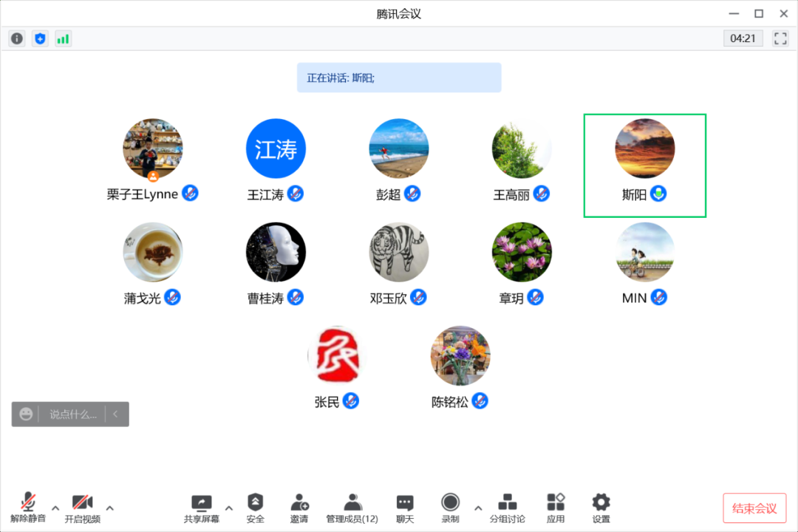
Task: Open the meeting info icon
Action: [17, 38]
